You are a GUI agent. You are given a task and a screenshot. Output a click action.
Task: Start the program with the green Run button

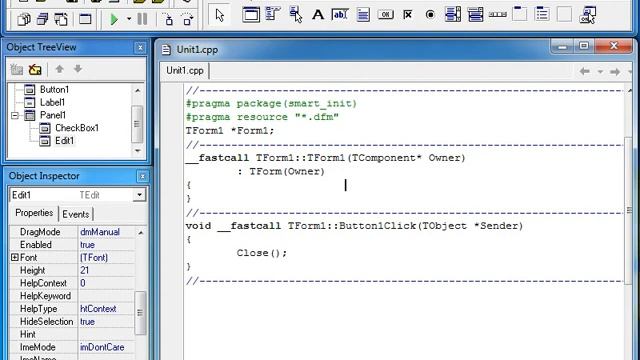click(x=114, y=19)
